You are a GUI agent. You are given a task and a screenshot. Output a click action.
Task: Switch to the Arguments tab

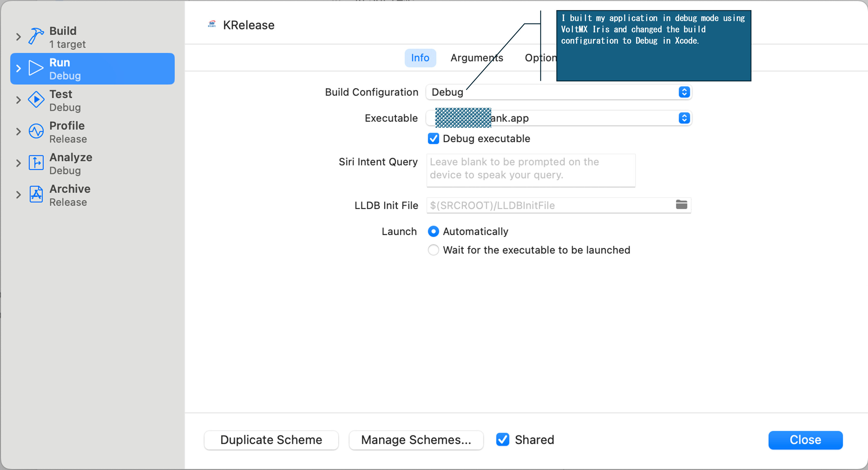tap(476, 58)
